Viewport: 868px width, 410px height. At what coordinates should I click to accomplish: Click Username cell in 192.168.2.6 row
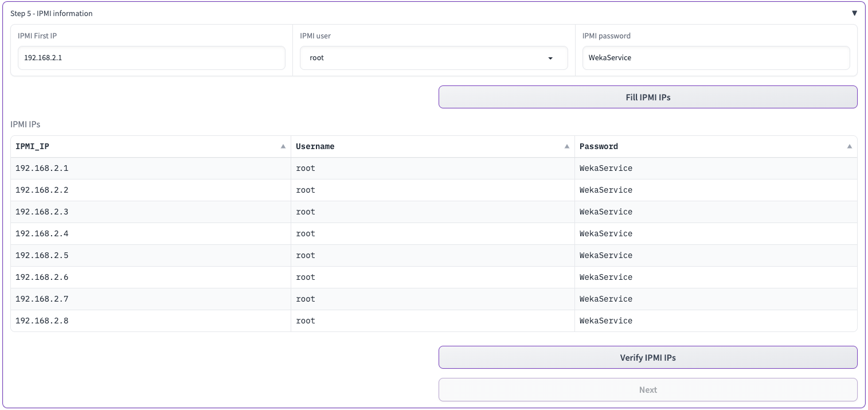click(306, 278)
